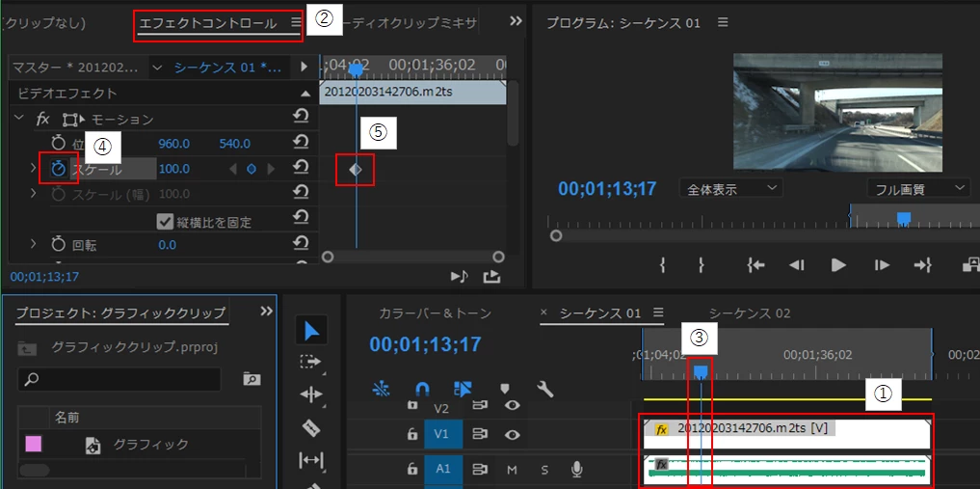Add marker in timeline header

click(504, 390)
